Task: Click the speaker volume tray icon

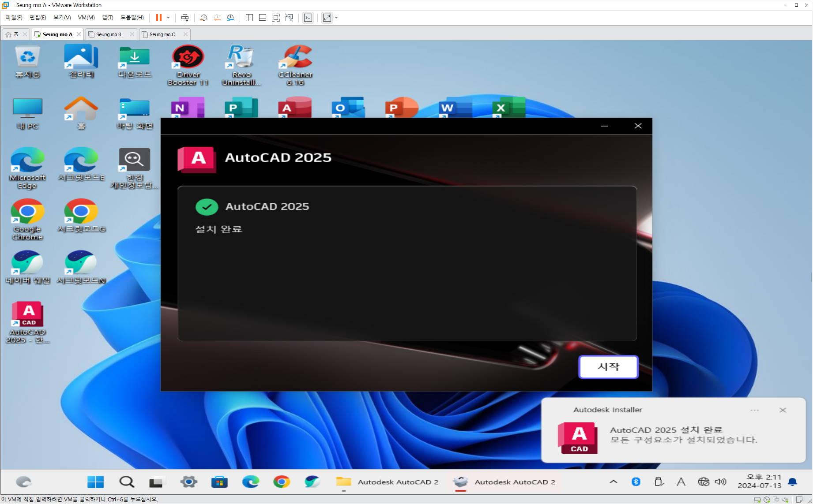Action: (720, 482)
